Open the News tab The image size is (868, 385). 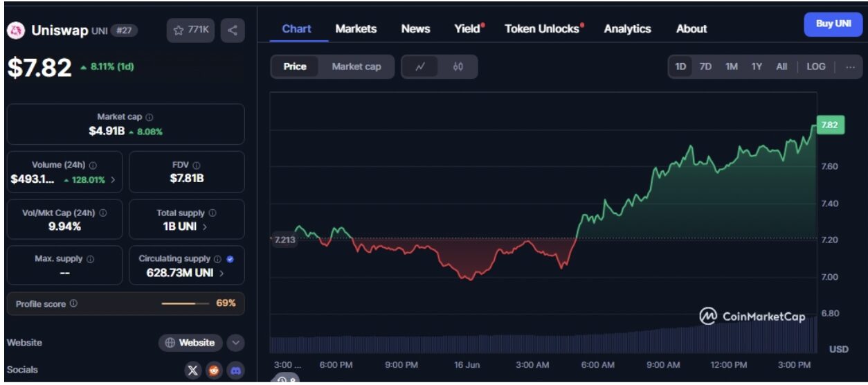coord(415,28)
